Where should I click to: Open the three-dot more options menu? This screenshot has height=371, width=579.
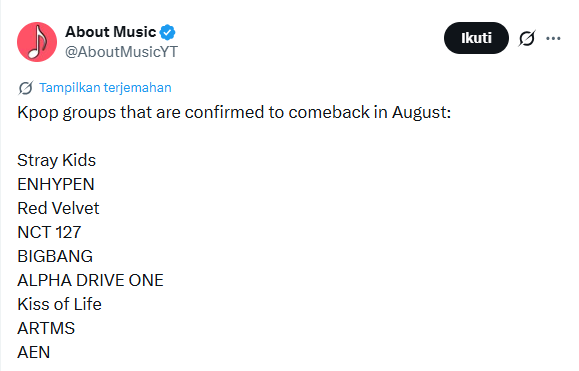(553, 38)
